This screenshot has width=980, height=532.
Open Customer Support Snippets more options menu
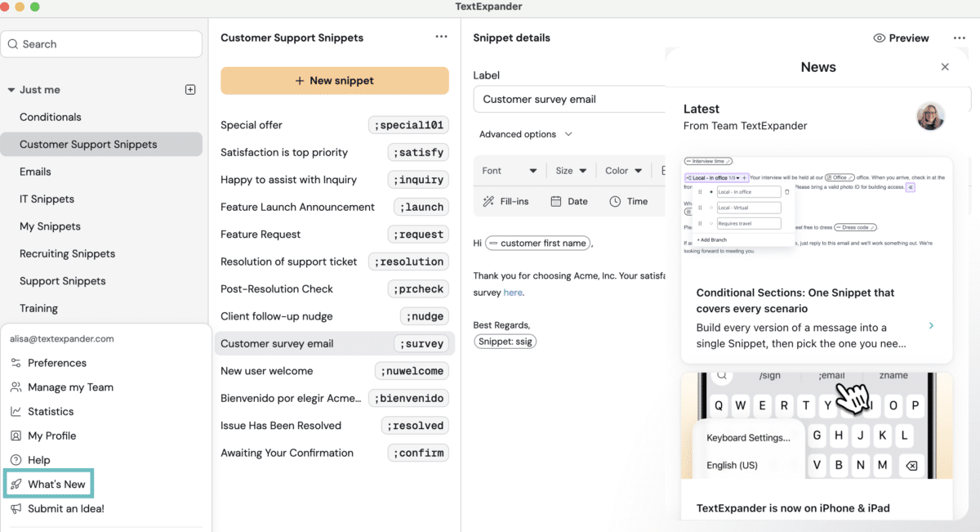click(x=441, y=37)
